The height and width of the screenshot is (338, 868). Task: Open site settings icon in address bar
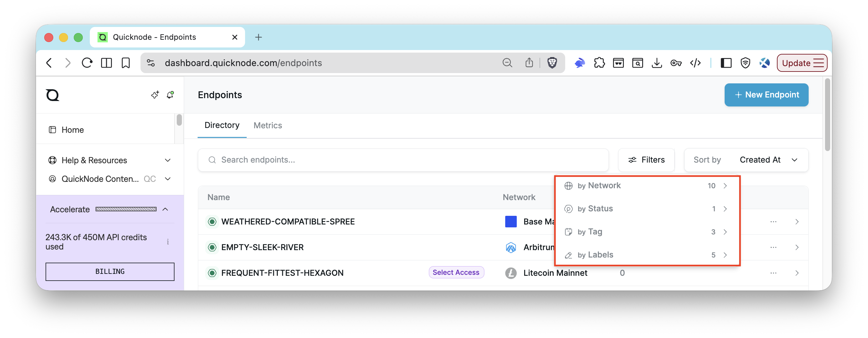coord(151,63)
